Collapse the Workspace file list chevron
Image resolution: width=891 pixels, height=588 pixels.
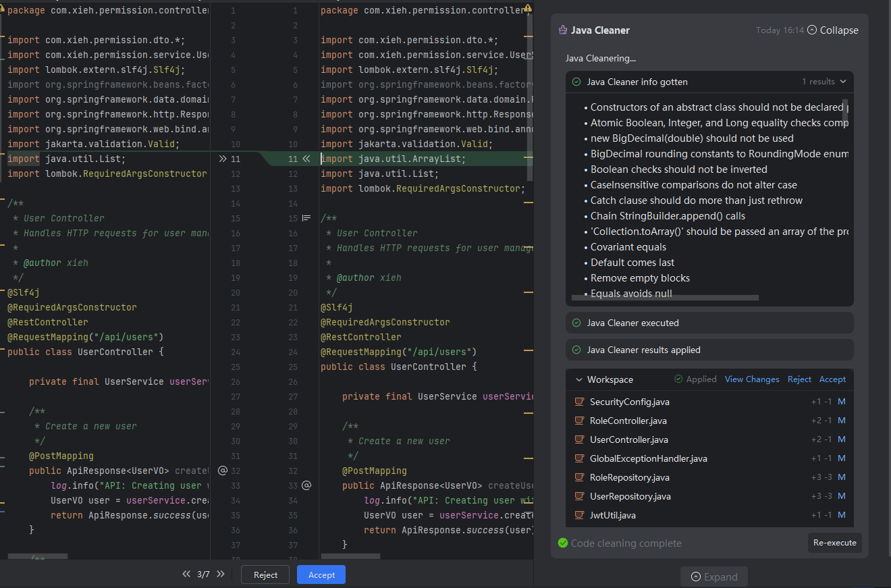578,380
